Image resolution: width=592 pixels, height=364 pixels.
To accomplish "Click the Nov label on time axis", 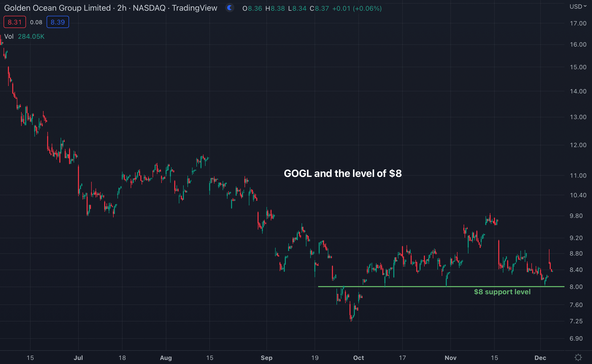I will (450, 358).
